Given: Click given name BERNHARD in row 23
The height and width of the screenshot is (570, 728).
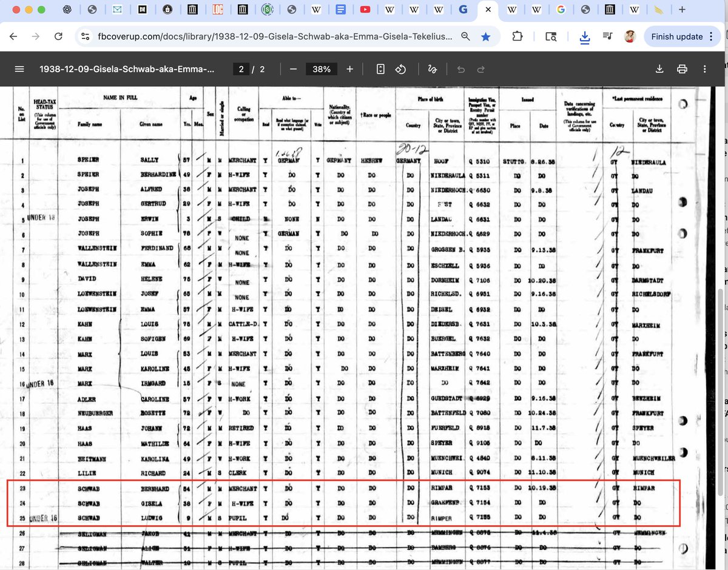Looking at the screenshot, I should point(155,488).
